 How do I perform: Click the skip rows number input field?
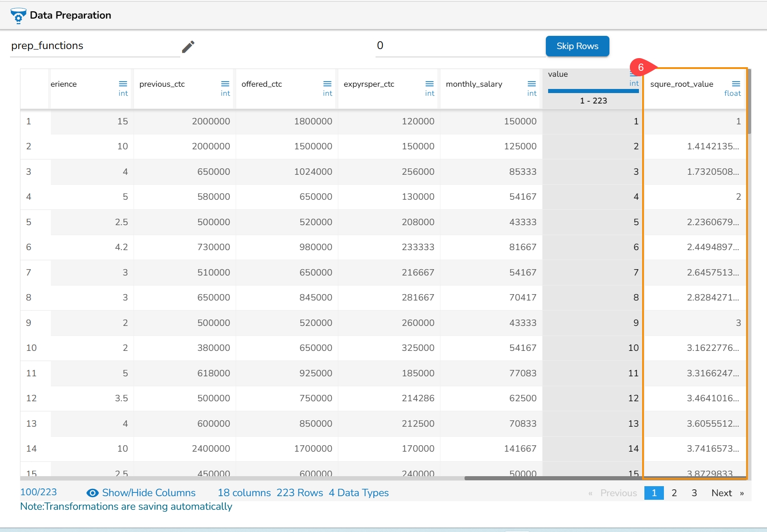(460, 46)
